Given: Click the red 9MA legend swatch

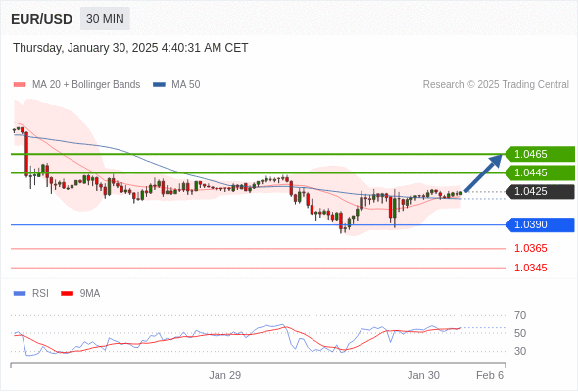Looking at the screenshot, I should point(67,294).
